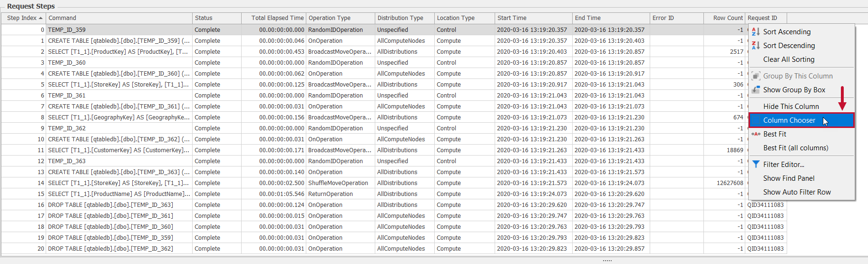The width and height of the screenshot is (868, 264).
Task: Select the TEMP_ID_363 command cell
Action: tap(119, 161)
